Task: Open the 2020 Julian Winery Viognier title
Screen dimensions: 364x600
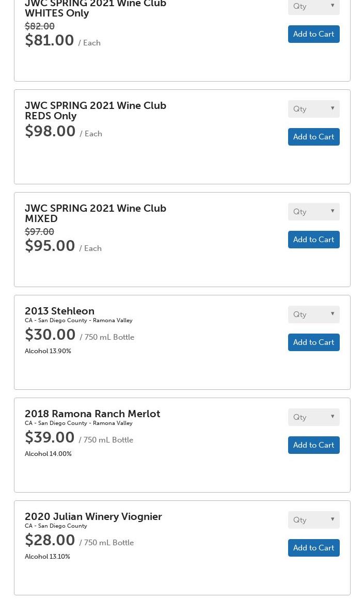Action: coord(93,516)
